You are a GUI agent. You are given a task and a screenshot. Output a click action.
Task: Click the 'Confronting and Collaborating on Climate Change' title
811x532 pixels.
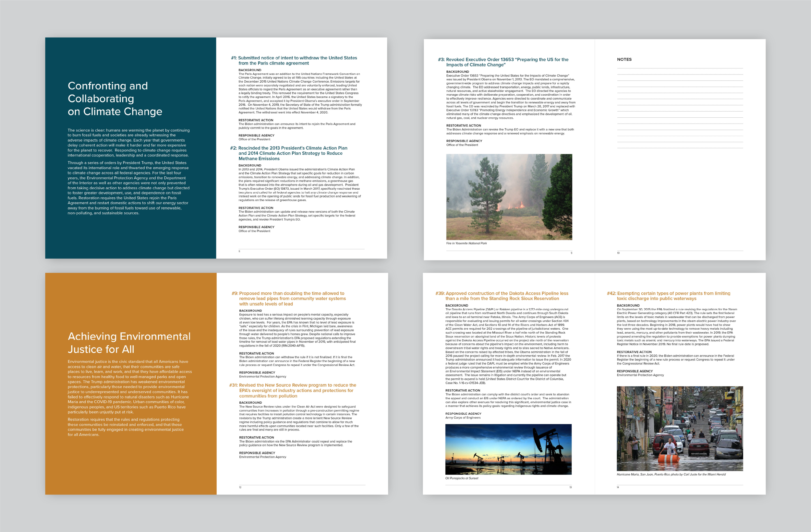tap(115, 99)
